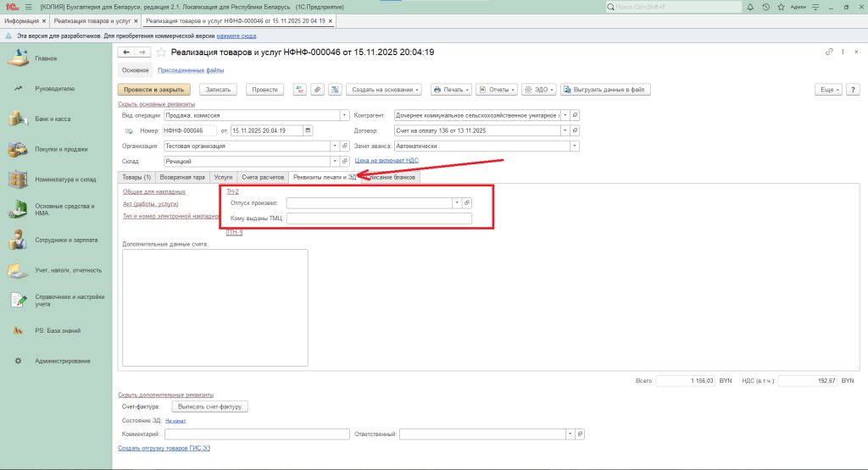Viewport: 868px width, 470px height.
Task: Get link to document via chain icon
Action: [829, 53]
